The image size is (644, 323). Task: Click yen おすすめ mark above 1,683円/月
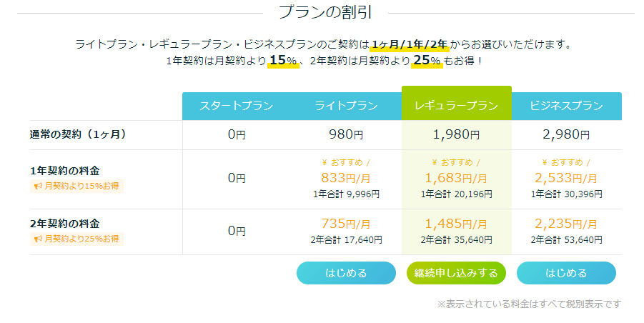(x=456, y=162)
